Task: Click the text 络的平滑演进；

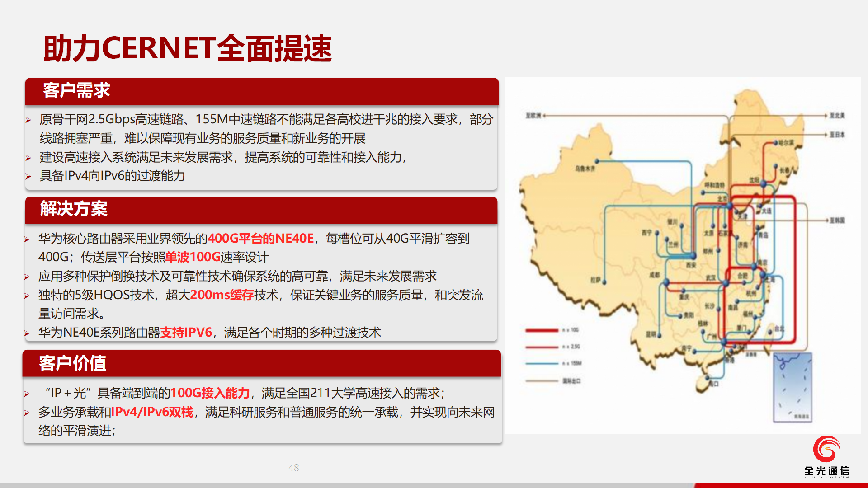Action: coord(77,431)
